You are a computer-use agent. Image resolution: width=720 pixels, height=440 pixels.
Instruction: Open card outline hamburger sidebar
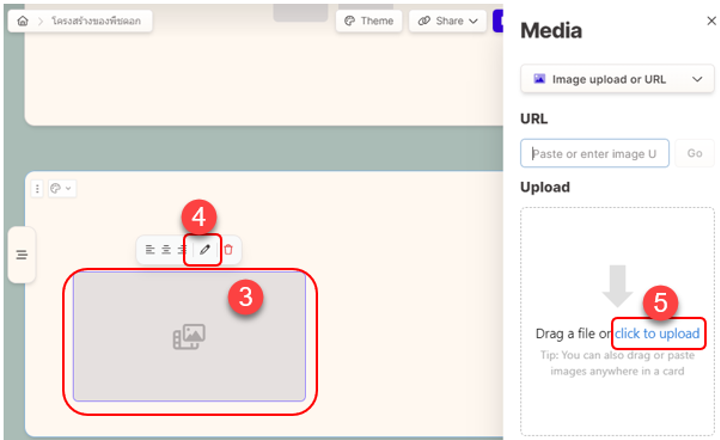pos(22,255)
